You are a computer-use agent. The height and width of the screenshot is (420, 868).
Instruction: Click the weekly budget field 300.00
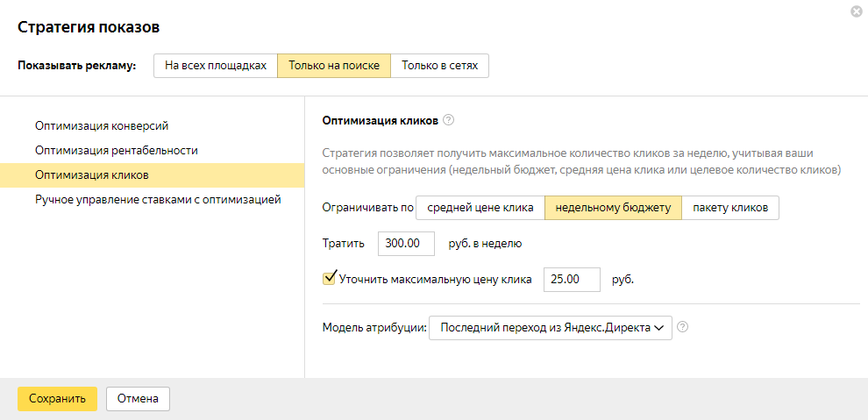[x=406, y=244]
